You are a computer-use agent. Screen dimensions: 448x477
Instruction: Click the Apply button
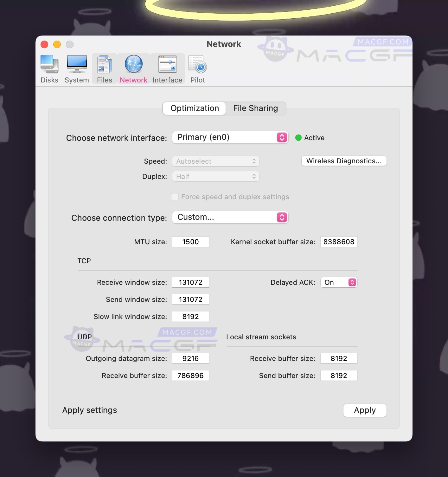pyautogui.click(x=365, y=410)
